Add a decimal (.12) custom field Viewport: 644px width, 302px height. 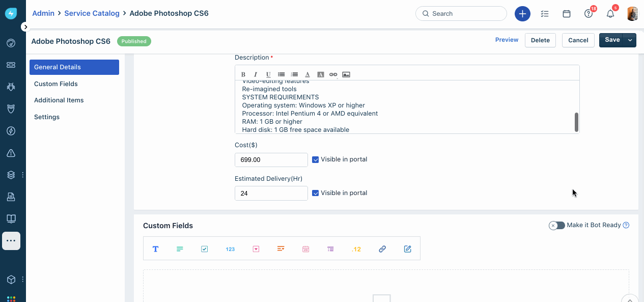(x=356, y=249)
